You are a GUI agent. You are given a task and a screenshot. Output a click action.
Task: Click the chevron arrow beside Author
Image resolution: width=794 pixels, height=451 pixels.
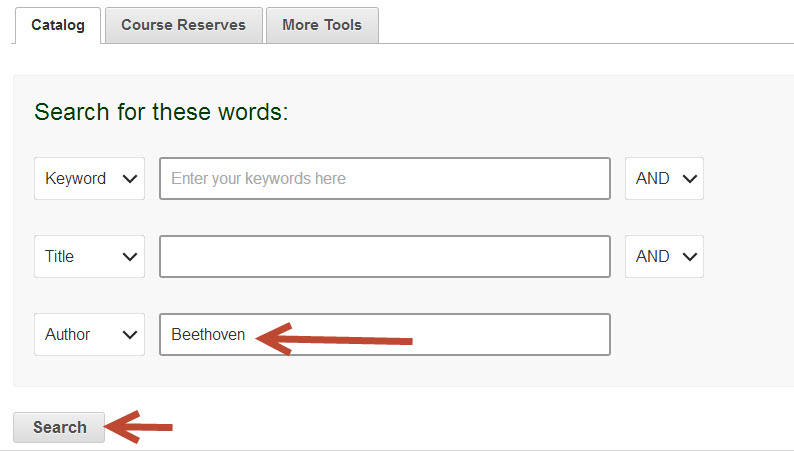pyautogui.click(x=129, y=335)
